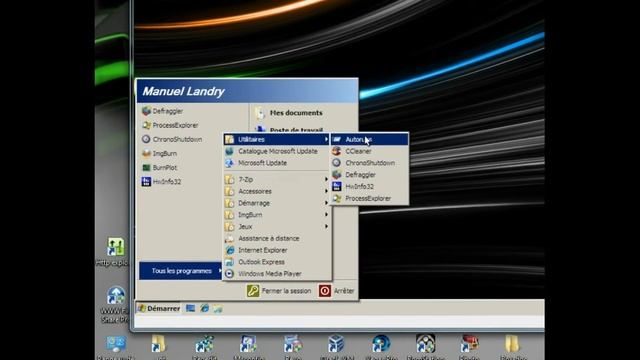
Task: Click Defraggler icon in the Utilitaires submenu
Action: click(x=337, y=175)
